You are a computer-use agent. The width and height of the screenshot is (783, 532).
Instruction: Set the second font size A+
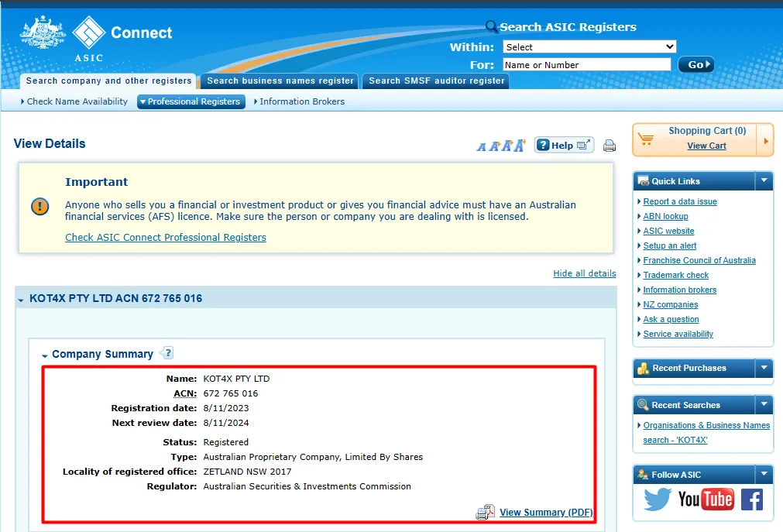494,146
